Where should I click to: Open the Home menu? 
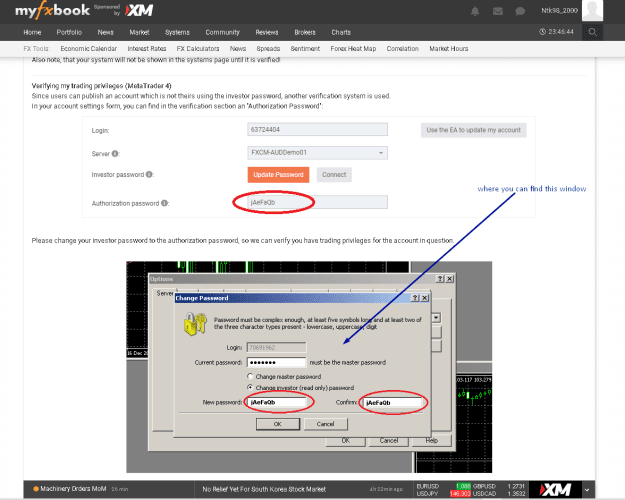[x=32, y=32]
